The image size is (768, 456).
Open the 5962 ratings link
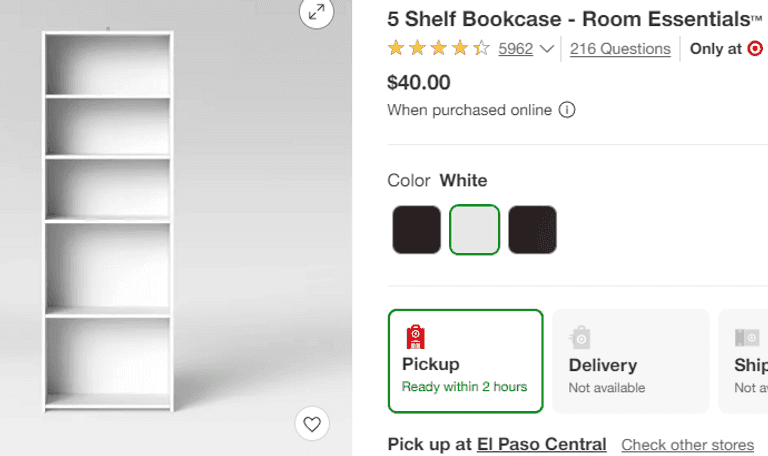pyautogui.click(x=515, y=48)
